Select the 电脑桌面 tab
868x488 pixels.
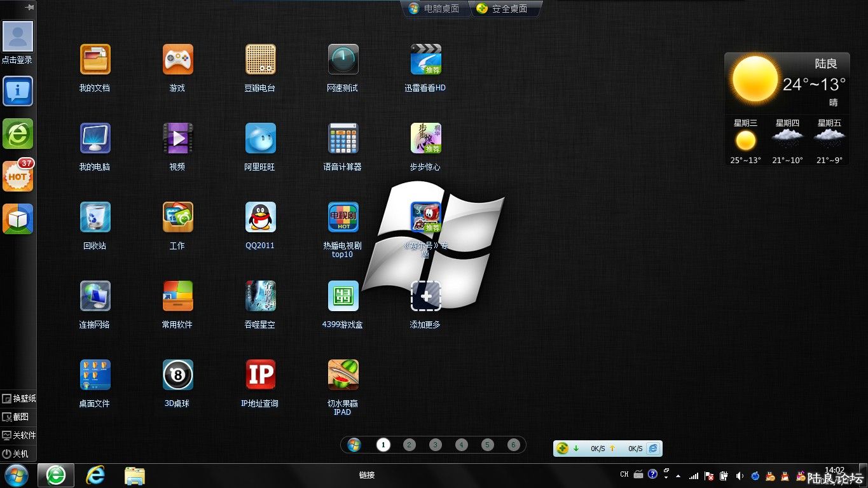click(x=436, y=9)
